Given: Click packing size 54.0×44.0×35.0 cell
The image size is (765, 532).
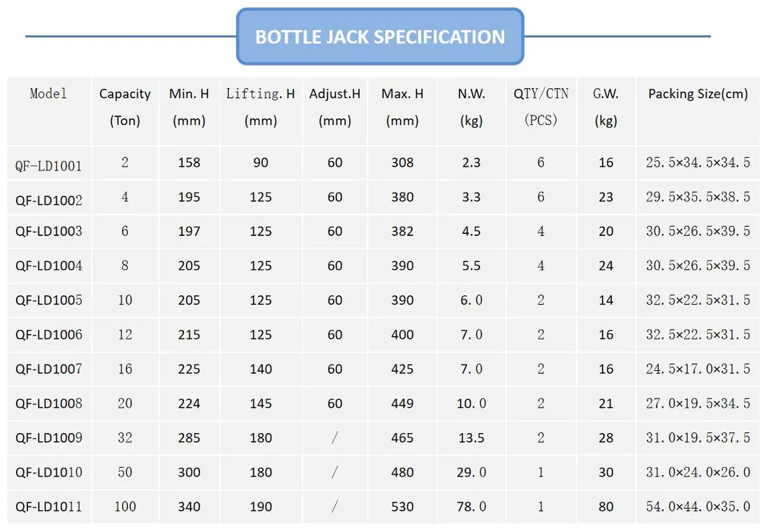Looking at the screenshot, I should click(698, 507).
